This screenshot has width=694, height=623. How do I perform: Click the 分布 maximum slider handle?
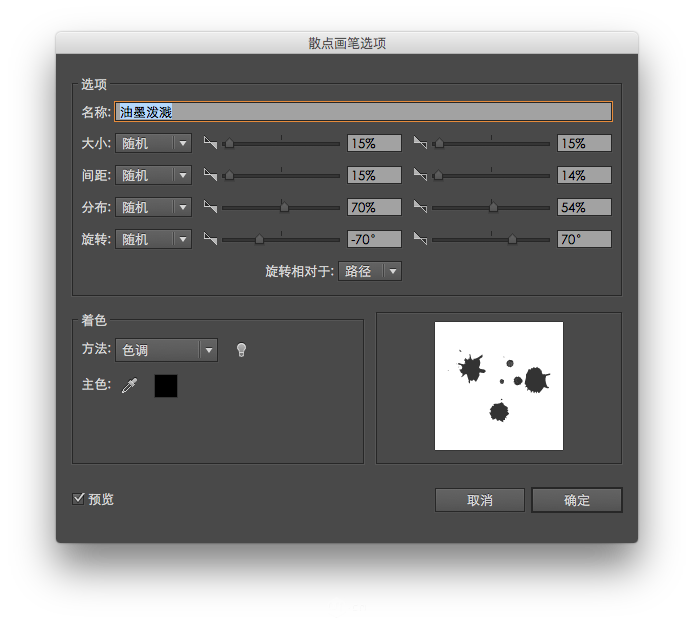[x=493, y=207]
